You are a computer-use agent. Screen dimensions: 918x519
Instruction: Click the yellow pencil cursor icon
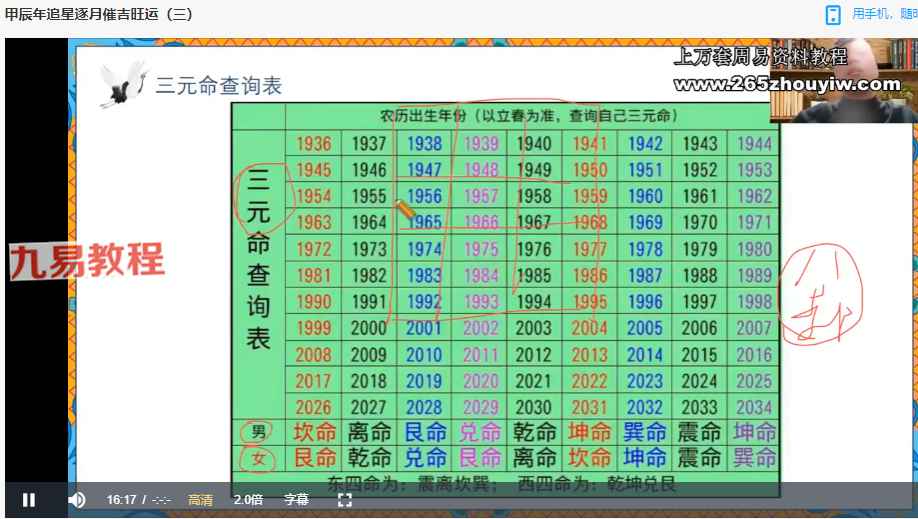point(404,209)
